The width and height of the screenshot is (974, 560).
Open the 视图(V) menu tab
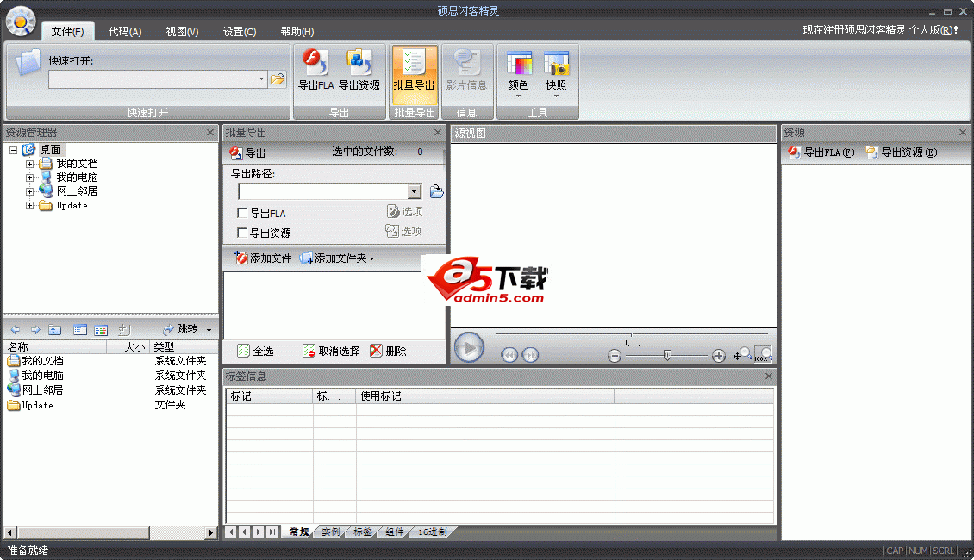click(182, 32)
